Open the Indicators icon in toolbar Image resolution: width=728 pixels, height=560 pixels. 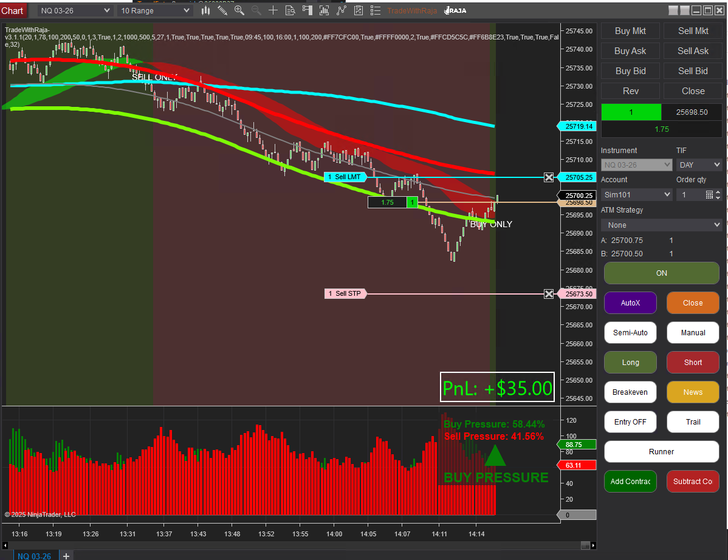[342, 10]
